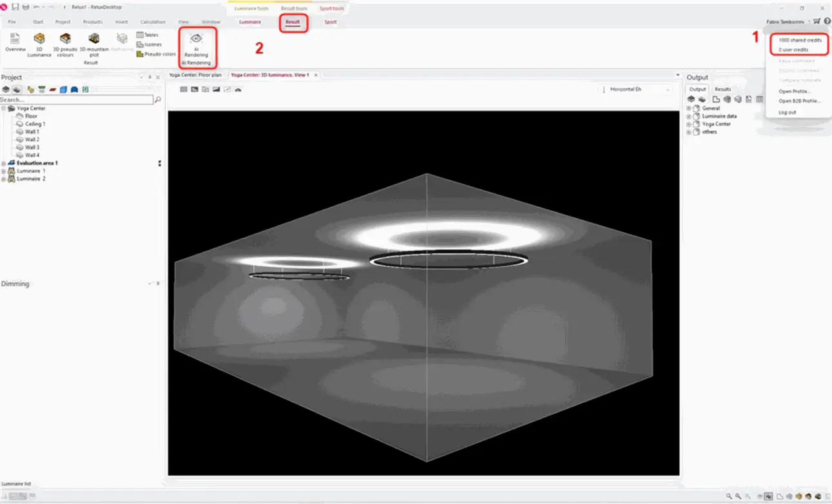Screen dimensions: 832x504
Task: Open the shopping cart icon
Action: tap(817, 21)
